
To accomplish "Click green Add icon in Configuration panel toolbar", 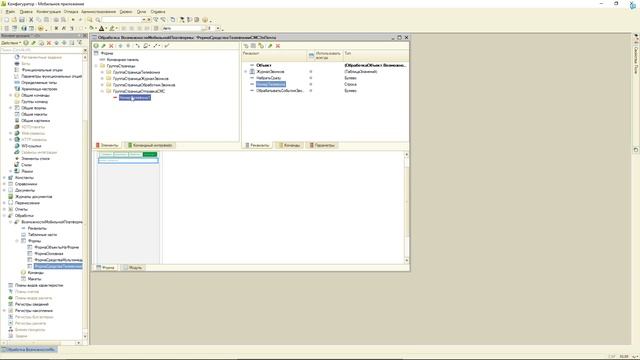I will [26, 43].
